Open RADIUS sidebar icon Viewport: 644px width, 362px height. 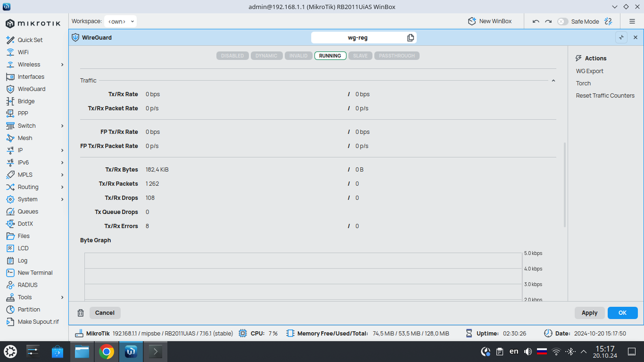click(x=10, y=285)
